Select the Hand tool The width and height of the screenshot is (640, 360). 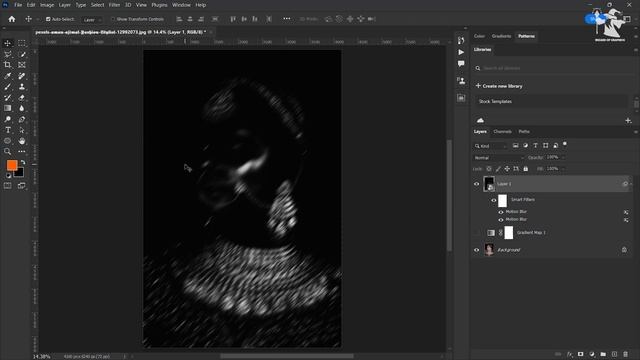pyautogui.click(x=22, y=141)
